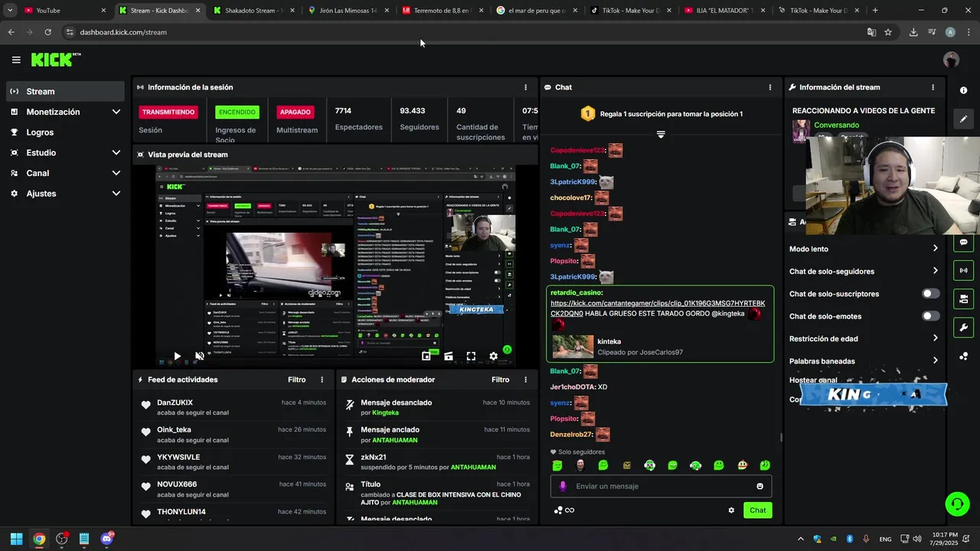980x551 pixels.
Task: Switch to IUA EL MATADOR tab
Action: pyautogui.click(x=726, y=11)
